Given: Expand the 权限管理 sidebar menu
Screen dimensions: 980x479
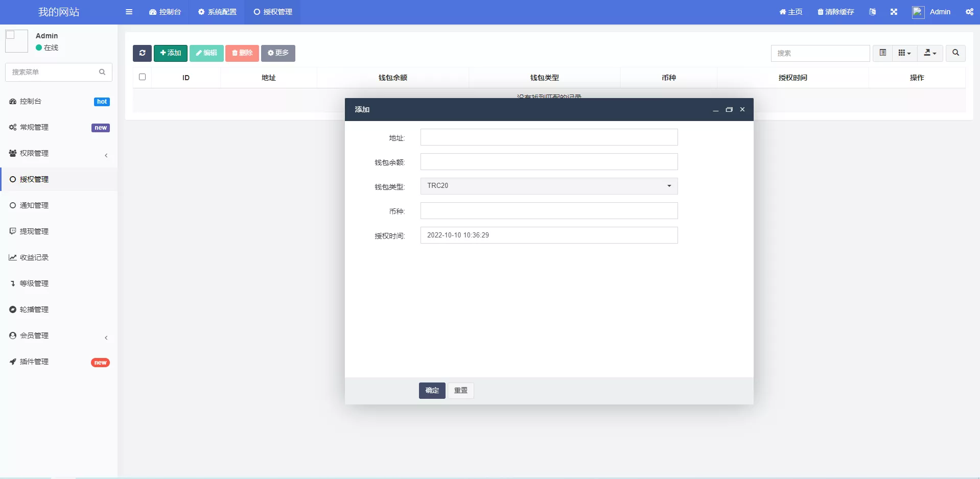Looking at the screenshot, I should pos(59,153).
